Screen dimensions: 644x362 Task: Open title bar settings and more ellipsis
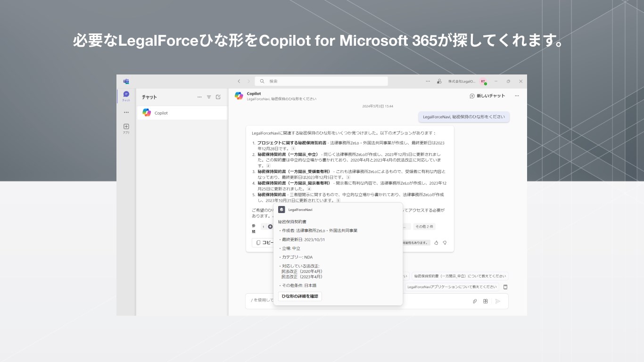428,81
